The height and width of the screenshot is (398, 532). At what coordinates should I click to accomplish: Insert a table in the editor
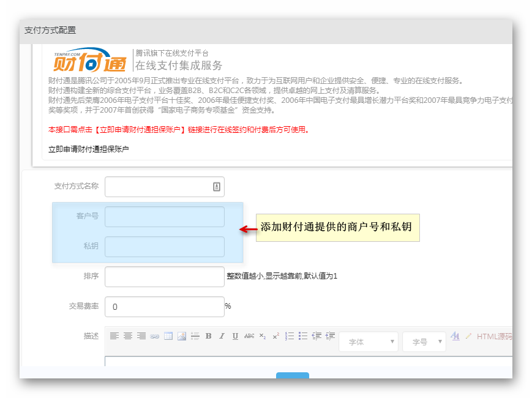[x=168, y=336]
